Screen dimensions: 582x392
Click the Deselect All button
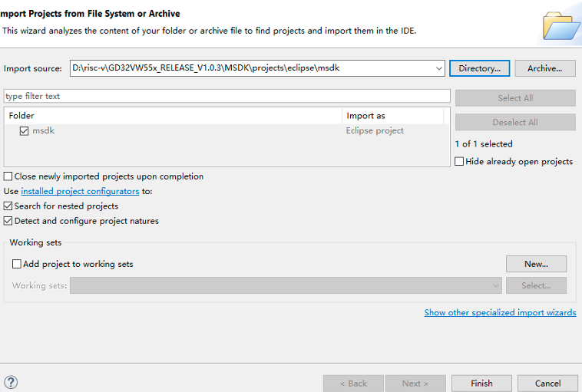(515, 122)
